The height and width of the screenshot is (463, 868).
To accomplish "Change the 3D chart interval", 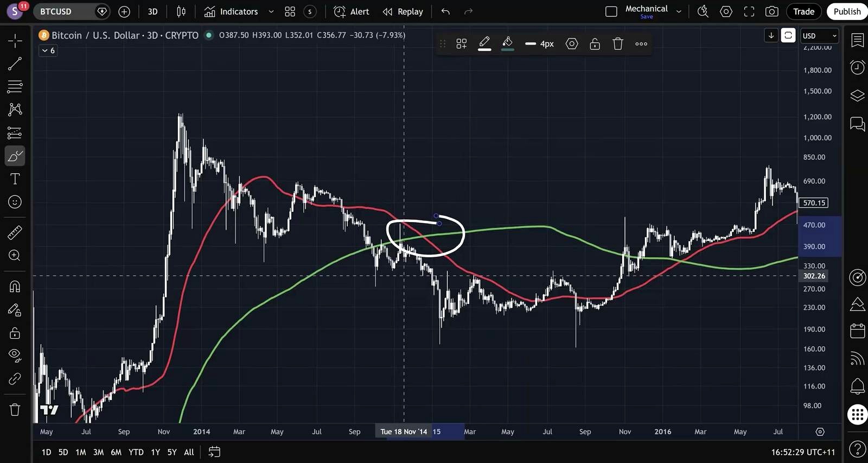I will click(153, 11).
